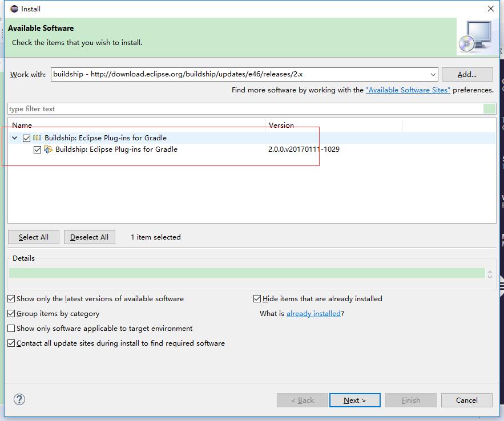Click the Details section scroll stepper

490,273
